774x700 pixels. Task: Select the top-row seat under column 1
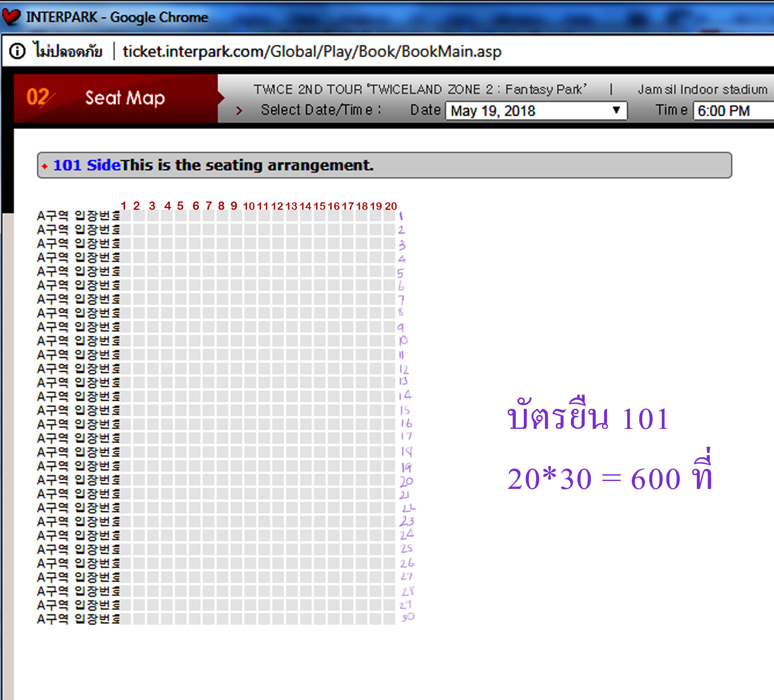pyautogui.click(x=126, y=216)
